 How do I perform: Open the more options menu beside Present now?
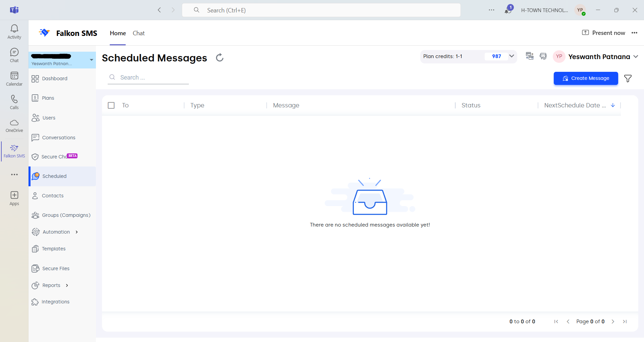pos(634,33)
